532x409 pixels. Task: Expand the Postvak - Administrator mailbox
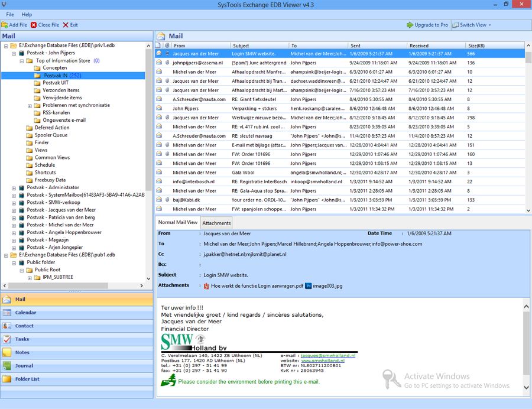coord(14,188)
